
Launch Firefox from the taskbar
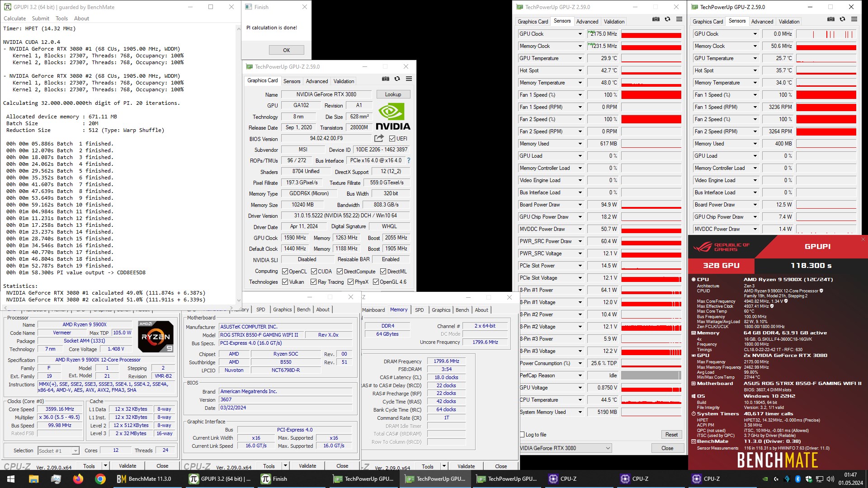point(78,479)
